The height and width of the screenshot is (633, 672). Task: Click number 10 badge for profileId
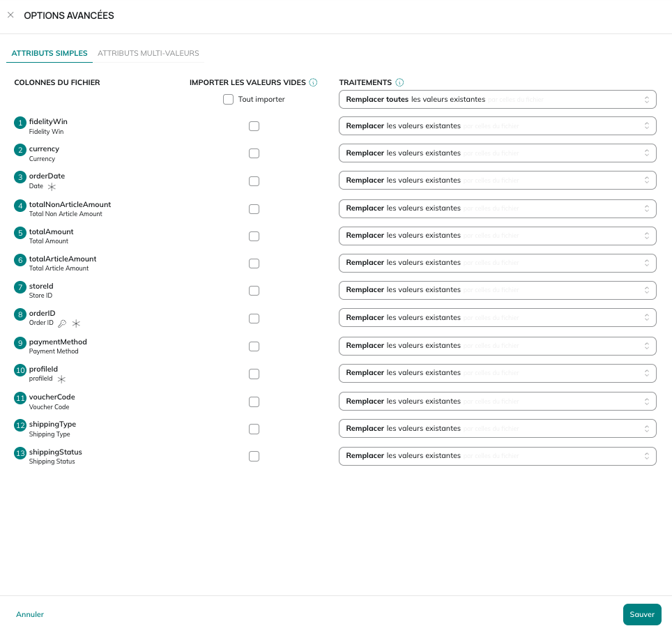tap(20, 370)
